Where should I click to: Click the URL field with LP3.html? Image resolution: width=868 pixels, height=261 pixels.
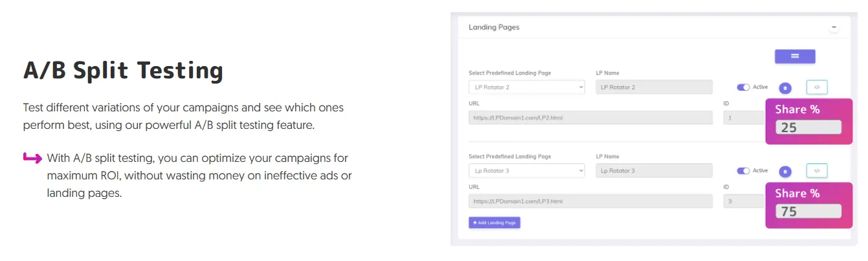590,201
